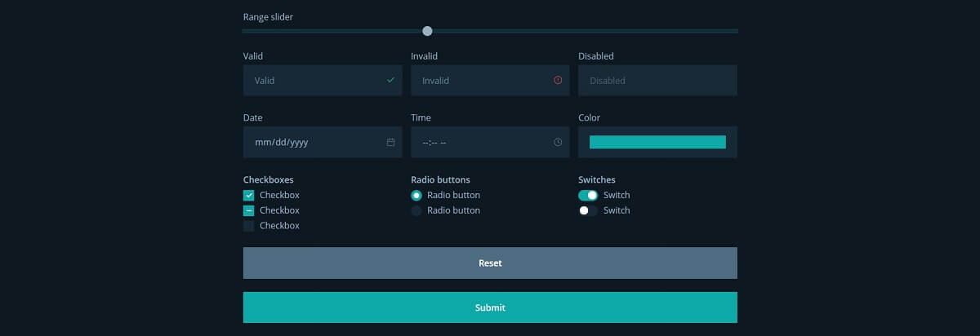The image size is (980, 336).
Task: Toggle the indeterminate (dash) Checkbox
Action: [249, 210]
